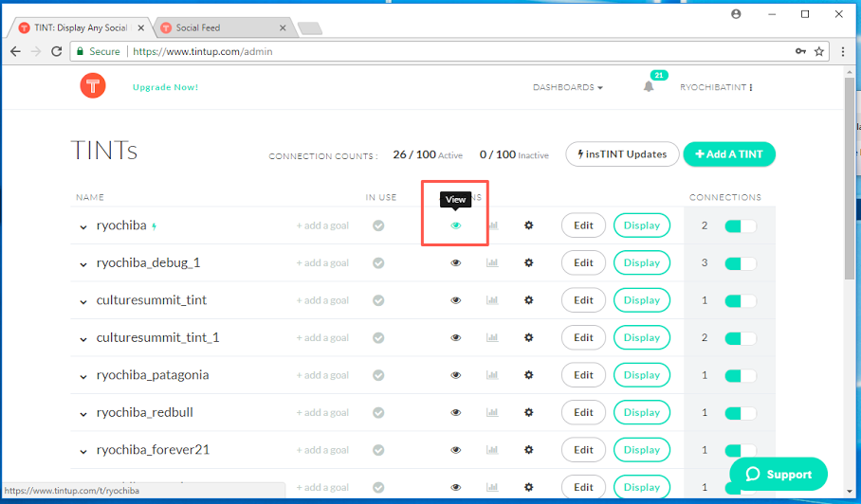The width and height of the screenshot is (861, 504).
Task: View culturesummit_tint_1 using the eye icon
Action: (x=456, y=338)
